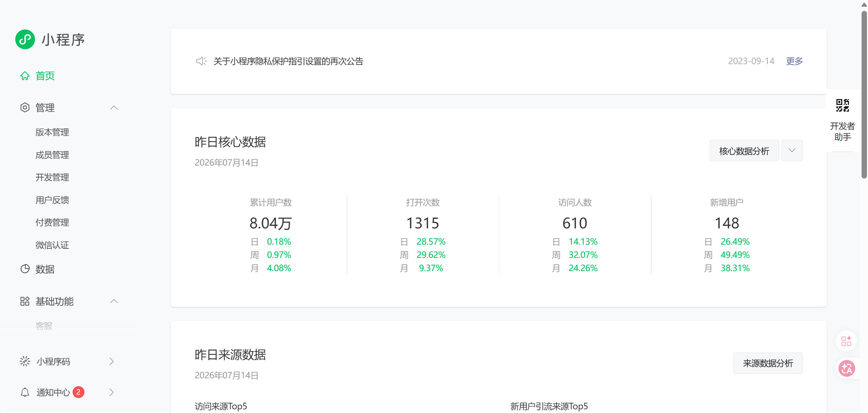Click the 累计用户数 label
The image size is (868, 414).
point(271,202)
